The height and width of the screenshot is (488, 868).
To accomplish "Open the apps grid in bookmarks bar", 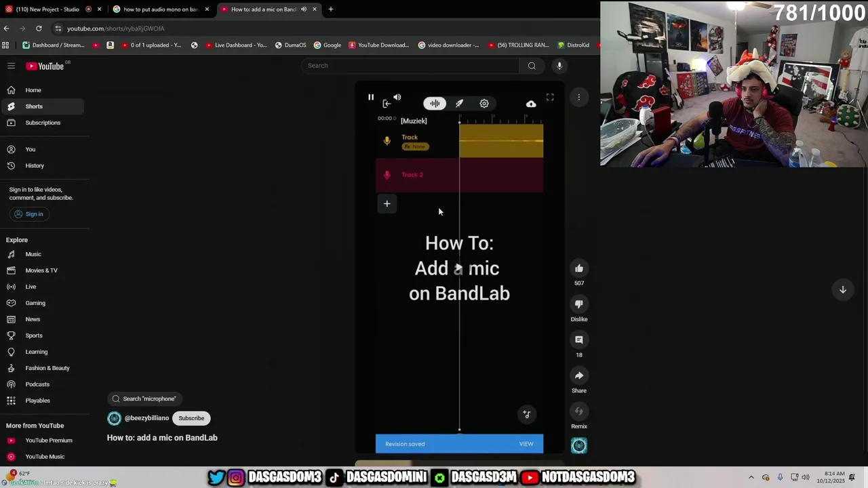I will point(5,45).
